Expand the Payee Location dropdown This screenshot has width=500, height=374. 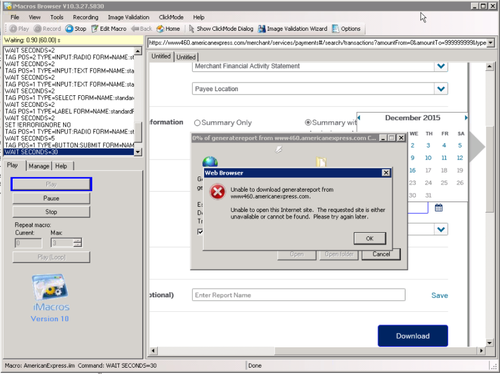pyautogui.click(x=441, y=89)
